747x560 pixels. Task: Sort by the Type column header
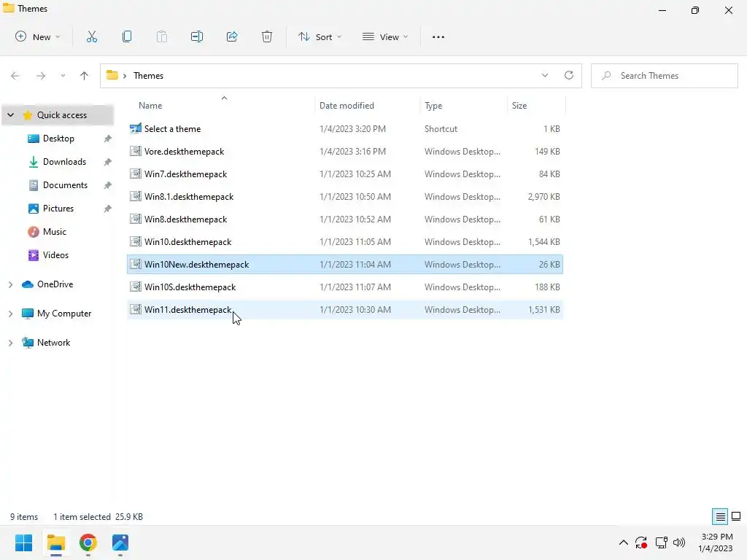click(433, 106)
